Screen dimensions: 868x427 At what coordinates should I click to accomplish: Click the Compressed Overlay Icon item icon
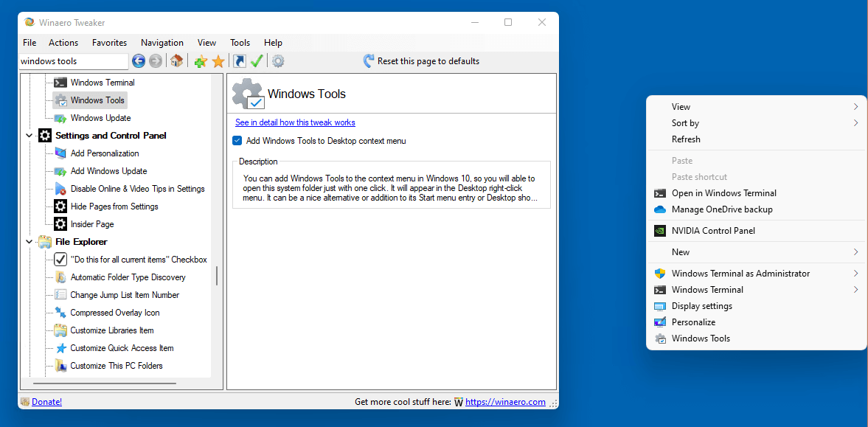tap(60, 313)
